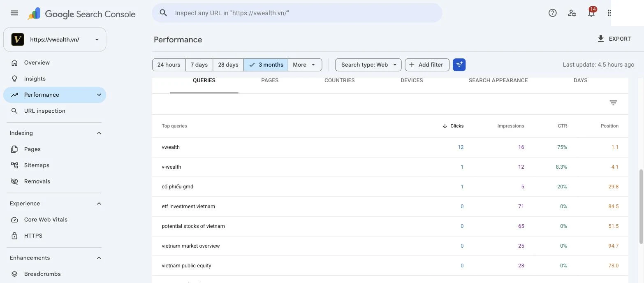Viewport: 644px width, 283px height.
Task: Open users and permissions icon
Action: coord(572,13)
